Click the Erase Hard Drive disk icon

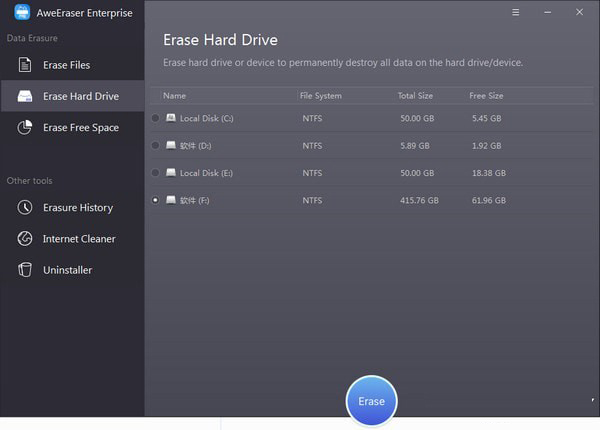[x=25, y=96]
